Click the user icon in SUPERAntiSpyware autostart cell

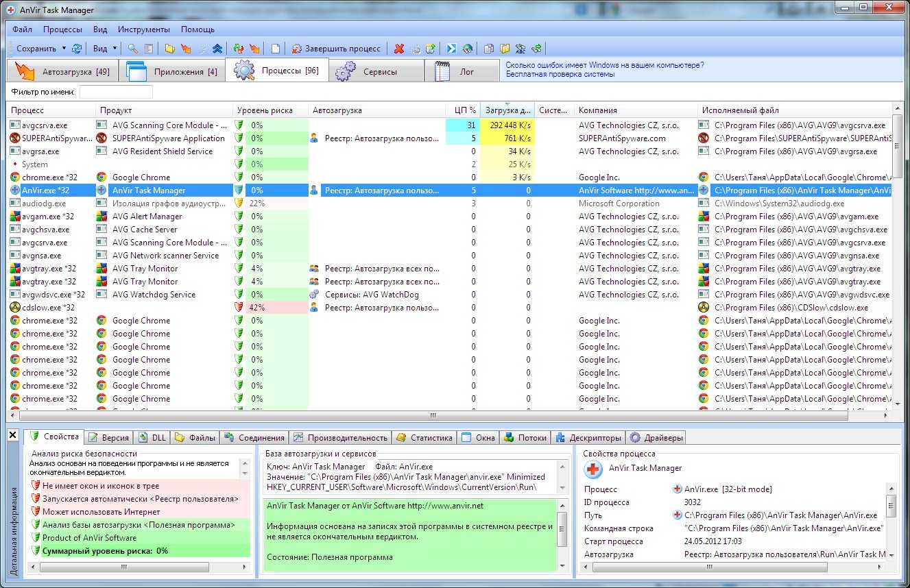[x=314, y=138]
